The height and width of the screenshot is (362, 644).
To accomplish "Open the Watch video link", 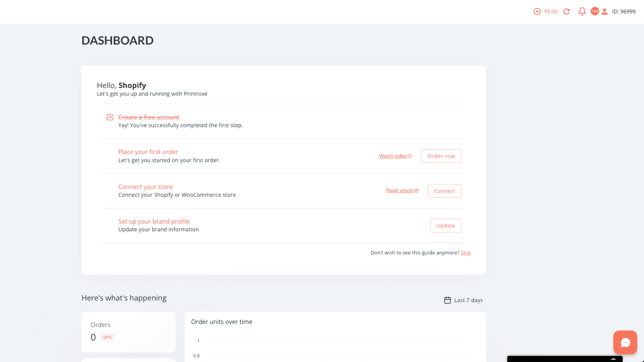I will tap(393, 156).
